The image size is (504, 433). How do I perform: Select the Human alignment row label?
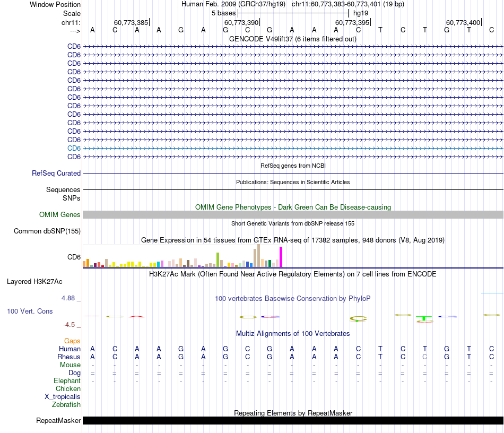coord(69,349)
